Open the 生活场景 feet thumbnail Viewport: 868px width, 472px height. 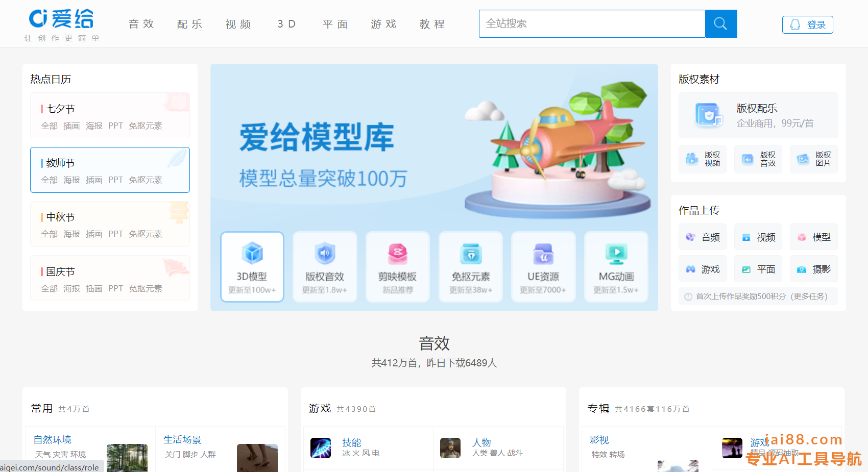[x=257, y=458]
